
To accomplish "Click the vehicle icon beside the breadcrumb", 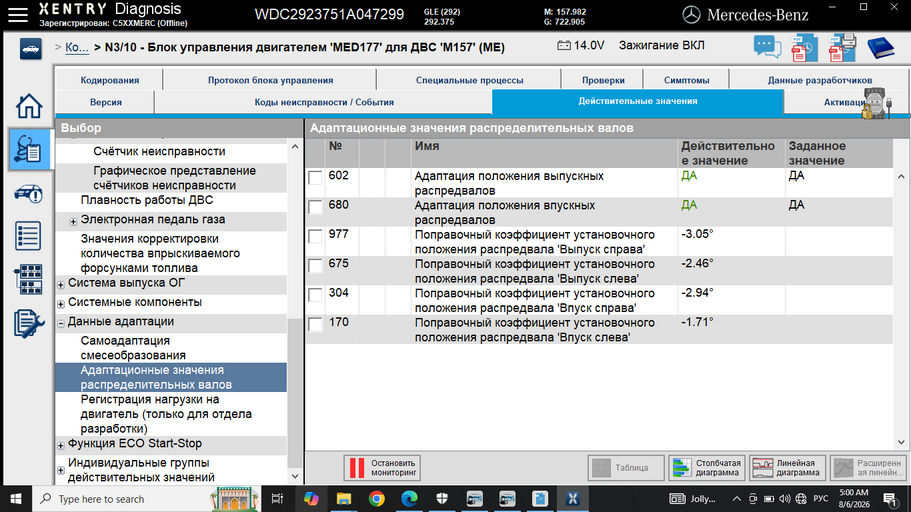I will (30, 49).
